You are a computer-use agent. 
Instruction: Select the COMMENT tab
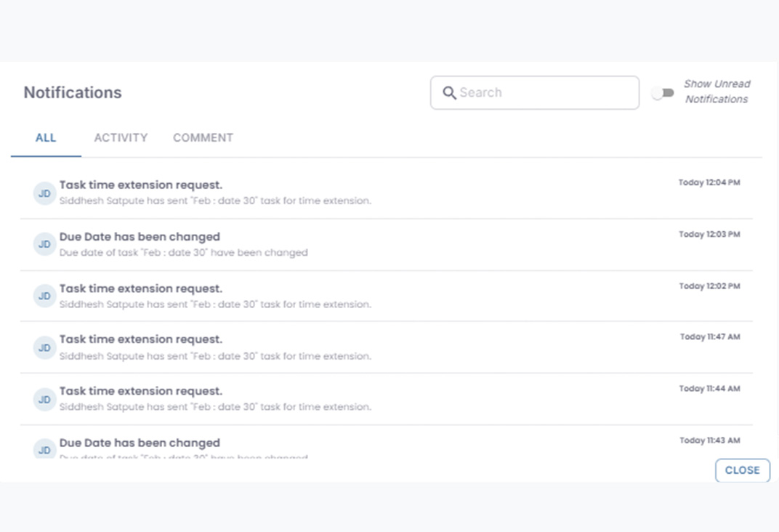(203, 137)
